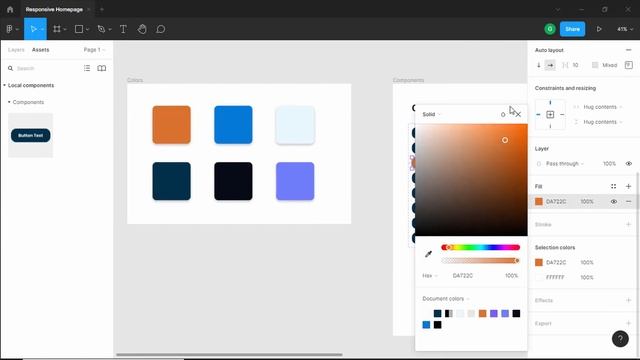Pick the orange document color swatch
This screenshot has width=640, height=360.
coord(482,313)
